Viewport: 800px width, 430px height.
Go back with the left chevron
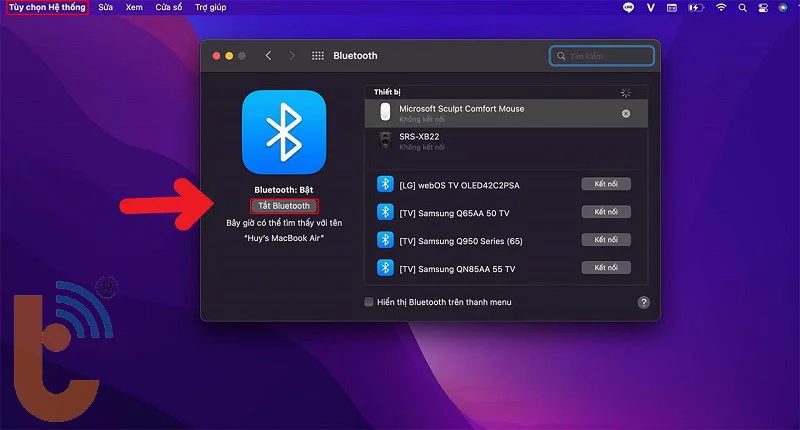[x=268, y=56]
